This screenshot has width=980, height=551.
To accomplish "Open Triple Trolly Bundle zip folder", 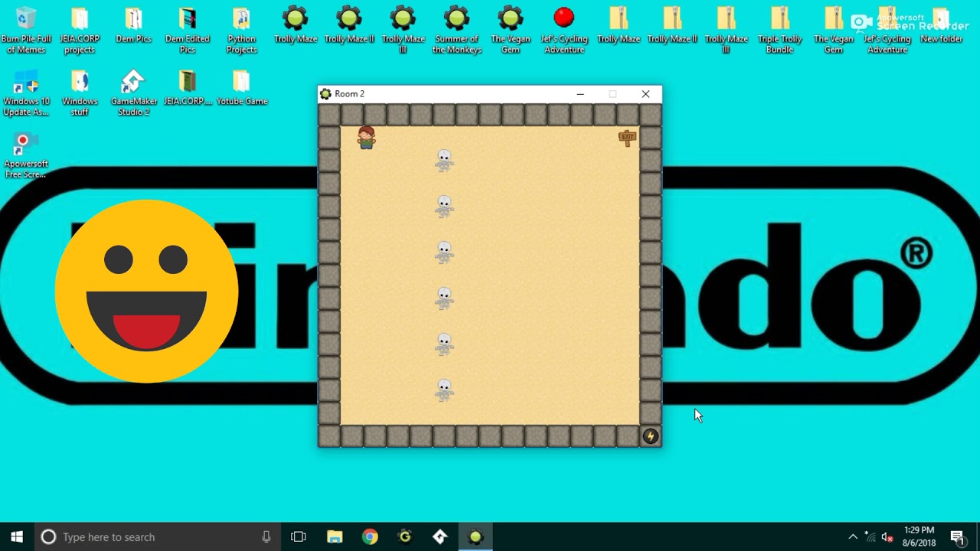I will click(779, 31).
